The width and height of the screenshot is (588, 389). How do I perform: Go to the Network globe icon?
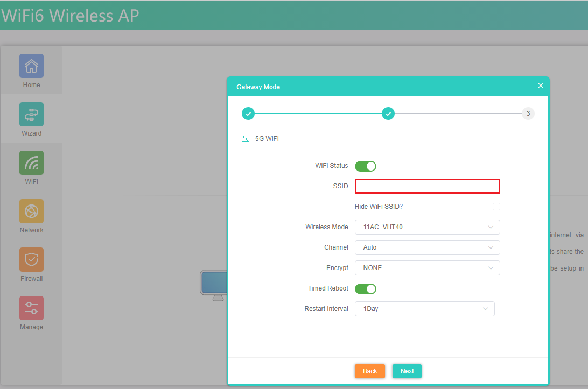(31, 211)
